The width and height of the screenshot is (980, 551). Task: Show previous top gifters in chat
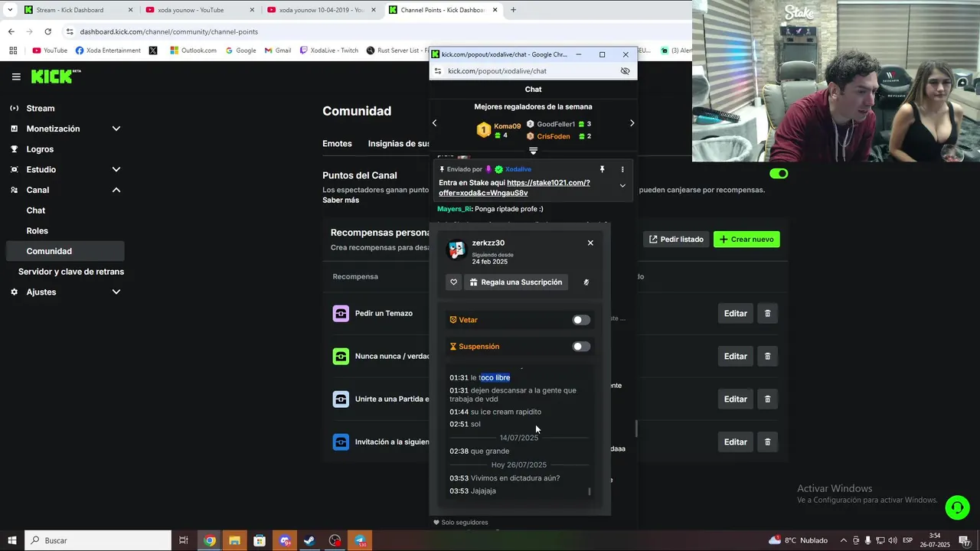click(x=434, y=123)
